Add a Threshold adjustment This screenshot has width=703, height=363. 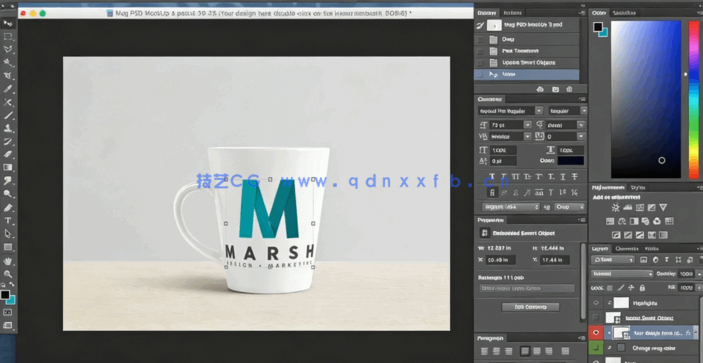pyautogui.click(x=640, y=235)
